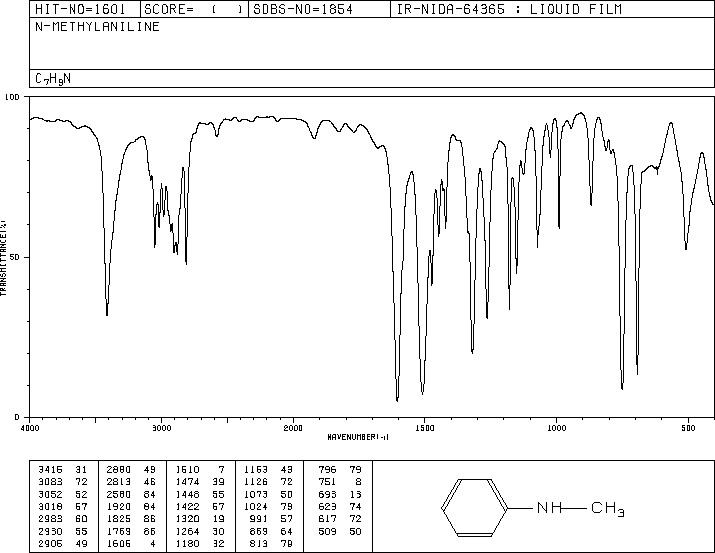Select peak table entry 1126
Viewport: 715px width, 553px height.
pyautogui.click(x=256, y=482)
